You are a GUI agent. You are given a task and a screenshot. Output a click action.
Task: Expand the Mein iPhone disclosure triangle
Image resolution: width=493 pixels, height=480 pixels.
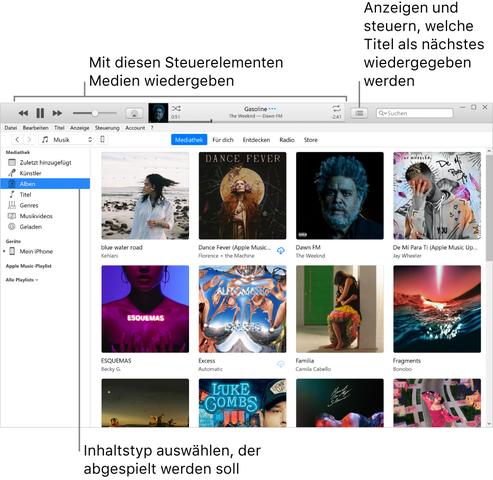coord(4,251)
